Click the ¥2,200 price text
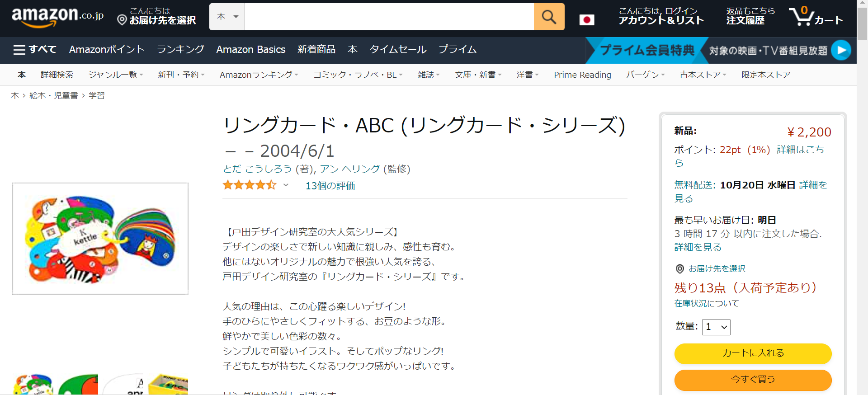This screenshot has width=868, height=395. click(809, 132)
